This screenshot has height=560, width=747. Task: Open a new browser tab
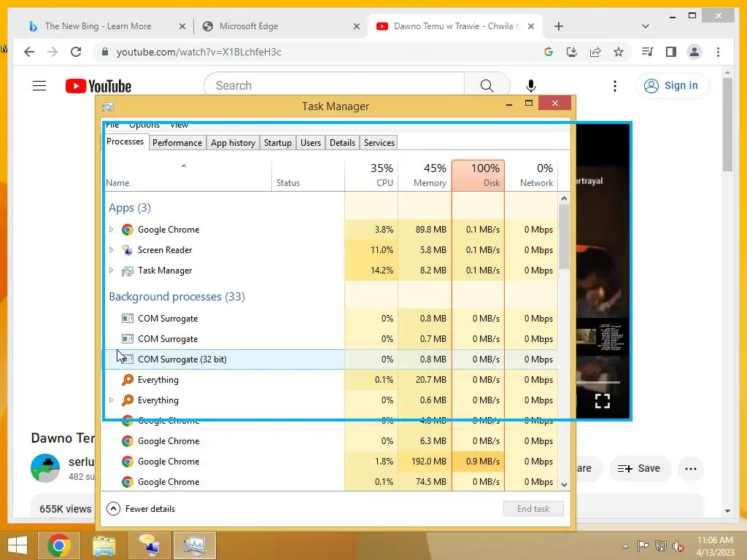click(559, 26)
